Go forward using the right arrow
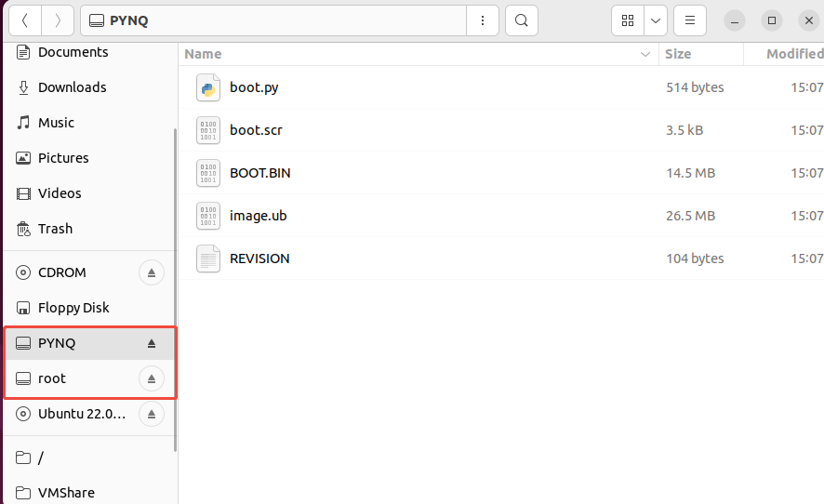824x504 pixels. 58,20
